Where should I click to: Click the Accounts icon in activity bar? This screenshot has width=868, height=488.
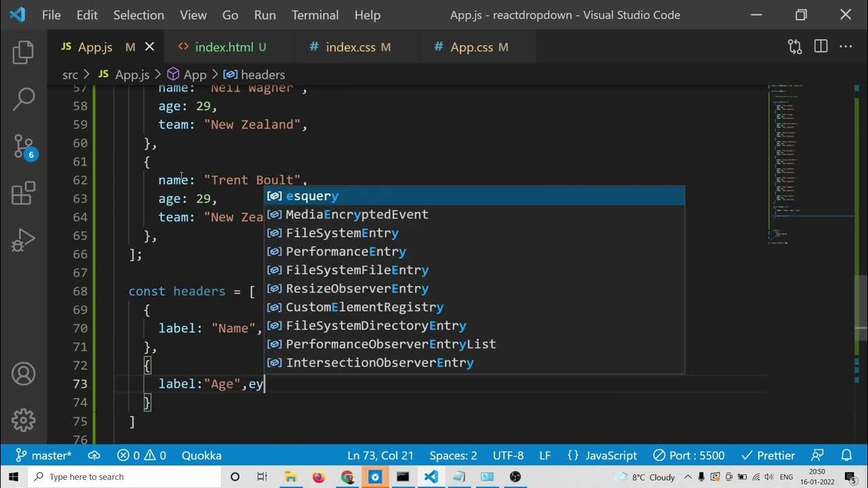[23, 374]
